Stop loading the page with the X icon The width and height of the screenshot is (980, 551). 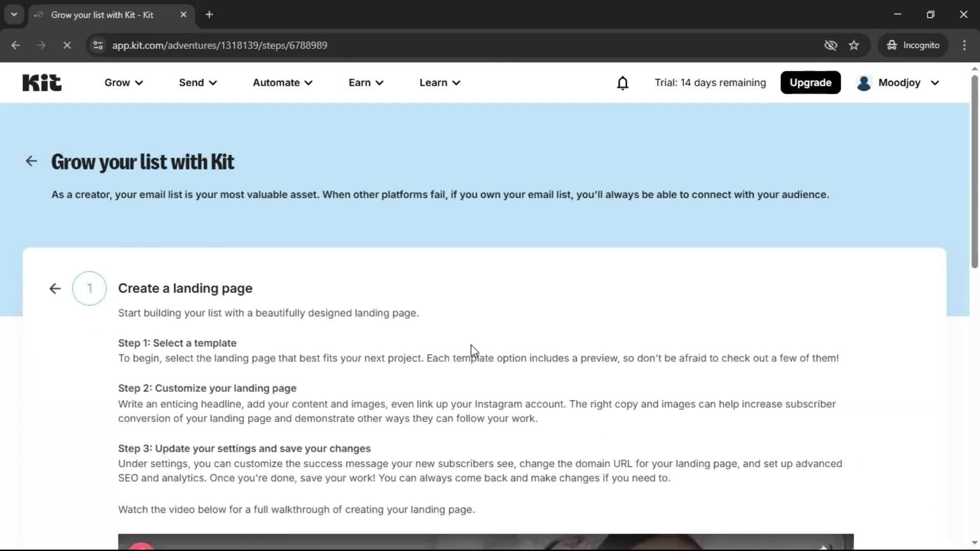pos(67,45)
